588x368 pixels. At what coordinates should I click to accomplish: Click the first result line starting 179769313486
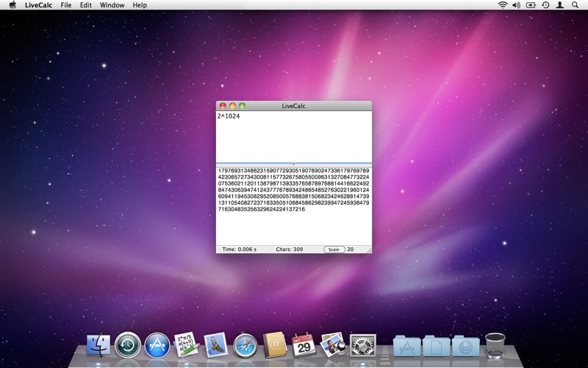[x=293, y=171]
